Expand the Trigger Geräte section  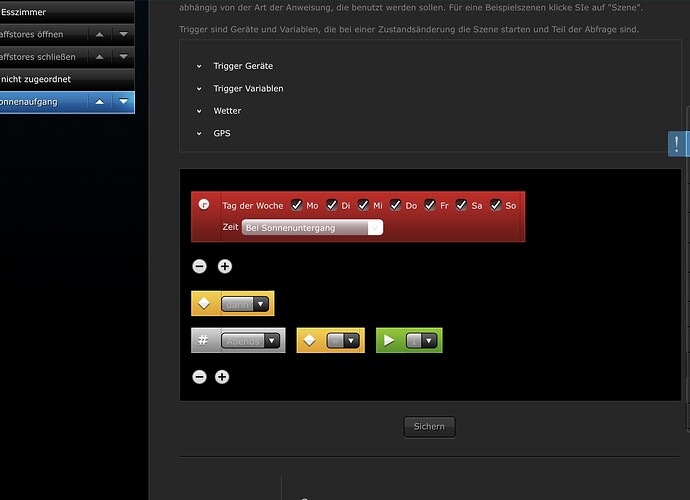coord(243,66)
